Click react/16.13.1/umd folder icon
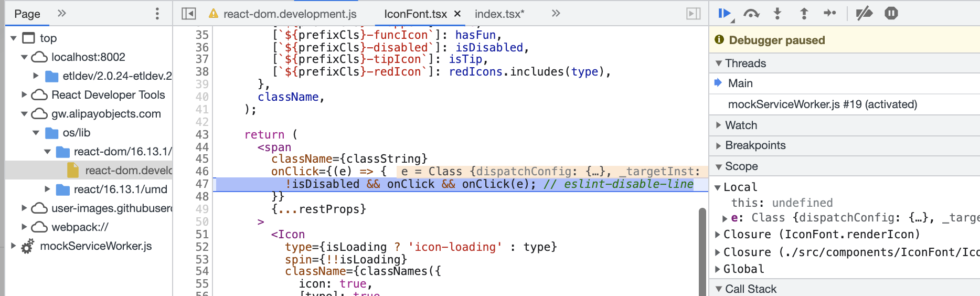The image size is (980, 296). (x=62, y=190)
